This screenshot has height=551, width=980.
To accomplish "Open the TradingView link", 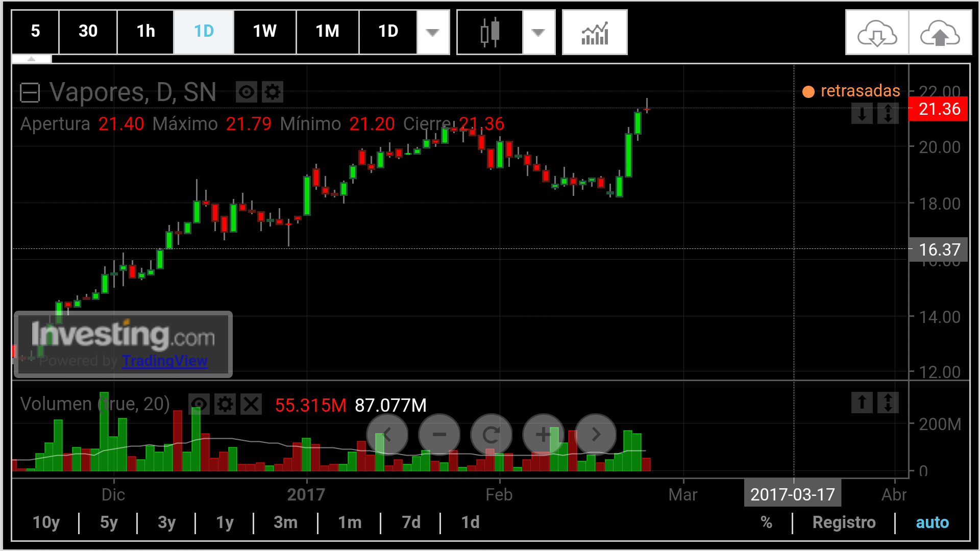I will coord(164,361).
